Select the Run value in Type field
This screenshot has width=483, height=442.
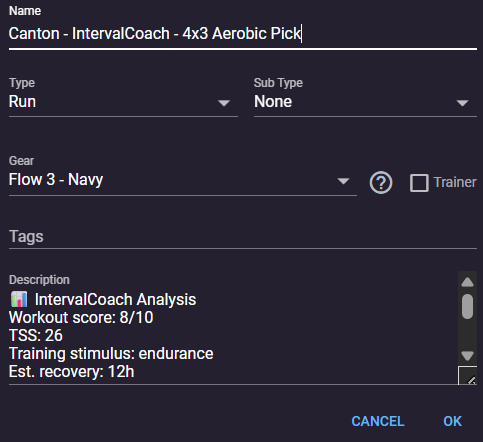(x=22, y=101)
